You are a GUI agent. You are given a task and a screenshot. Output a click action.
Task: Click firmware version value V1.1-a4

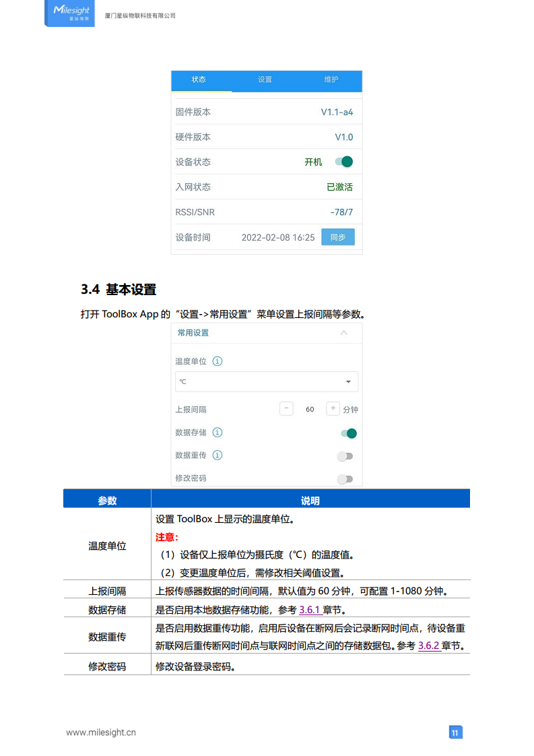point(337,113)
